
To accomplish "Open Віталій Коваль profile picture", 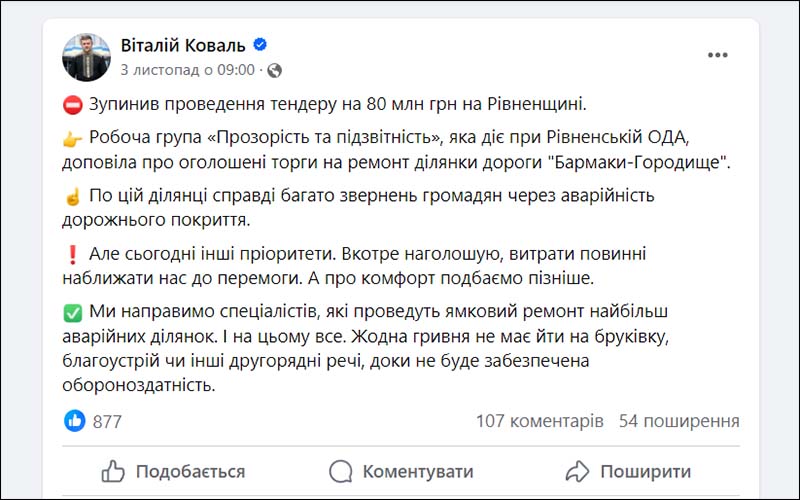I will click(86, 57).
